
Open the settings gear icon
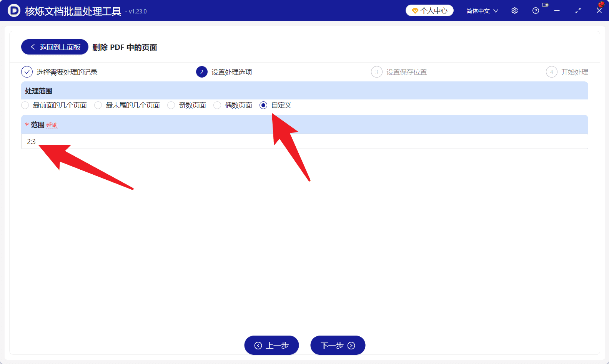tap(514, 11)
